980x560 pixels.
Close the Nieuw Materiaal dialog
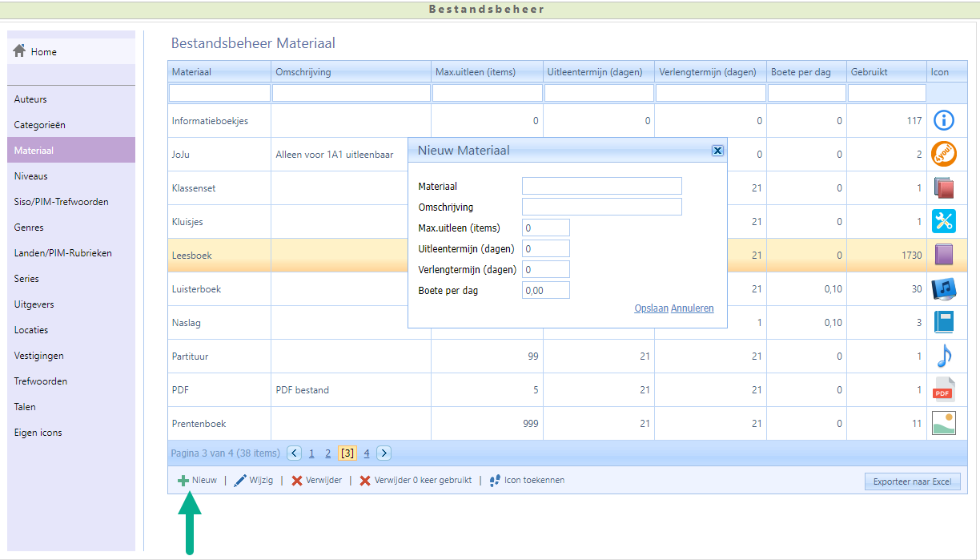click(x=717, y=151)
